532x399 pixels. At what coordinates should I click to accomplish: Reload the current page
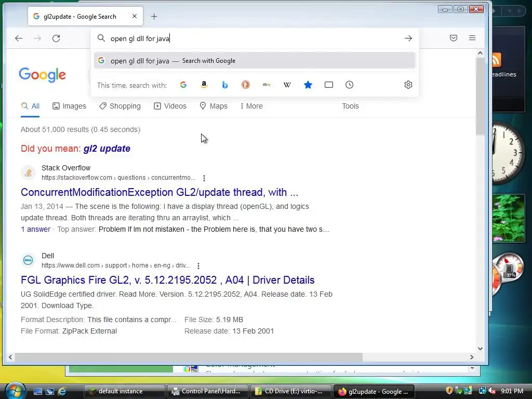(x=56, y=38)
